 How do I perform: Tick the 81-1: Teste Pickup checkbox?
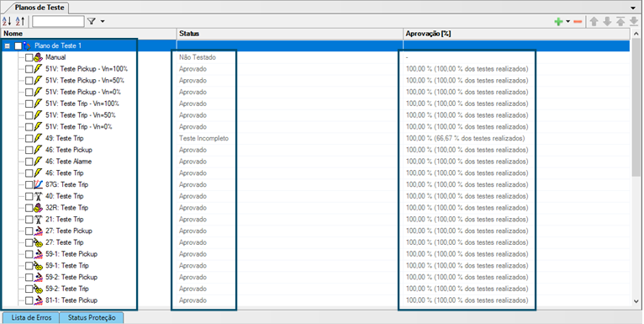point(29,300)
